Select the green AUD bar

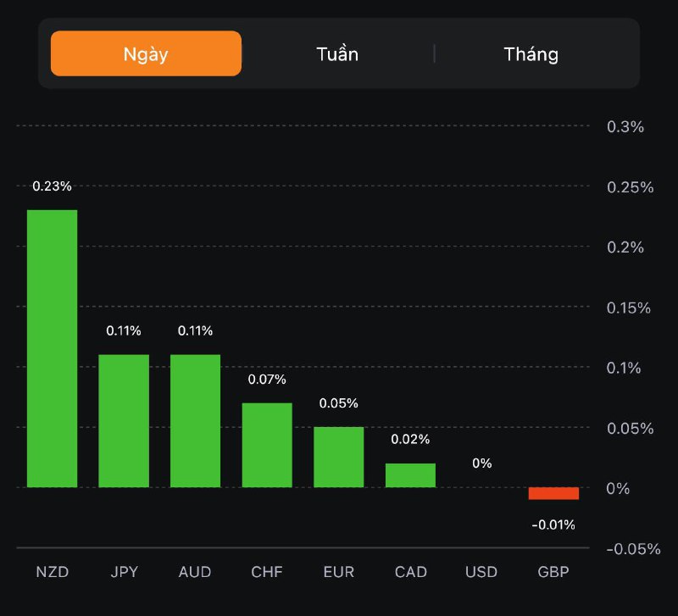point(195,421)
